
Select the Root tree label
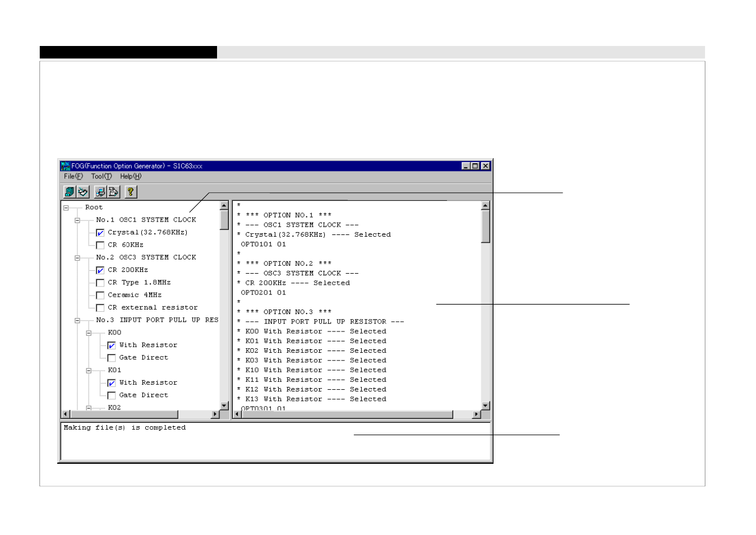(x=94, y=207)
